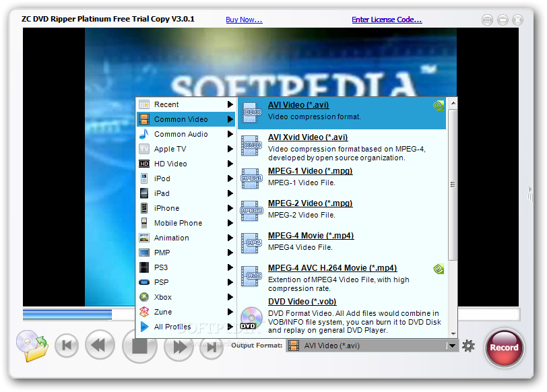This screenshot has width=547, height=392.
Task: Expand submenu arrow next to Recent
Action: click(230, 104)
